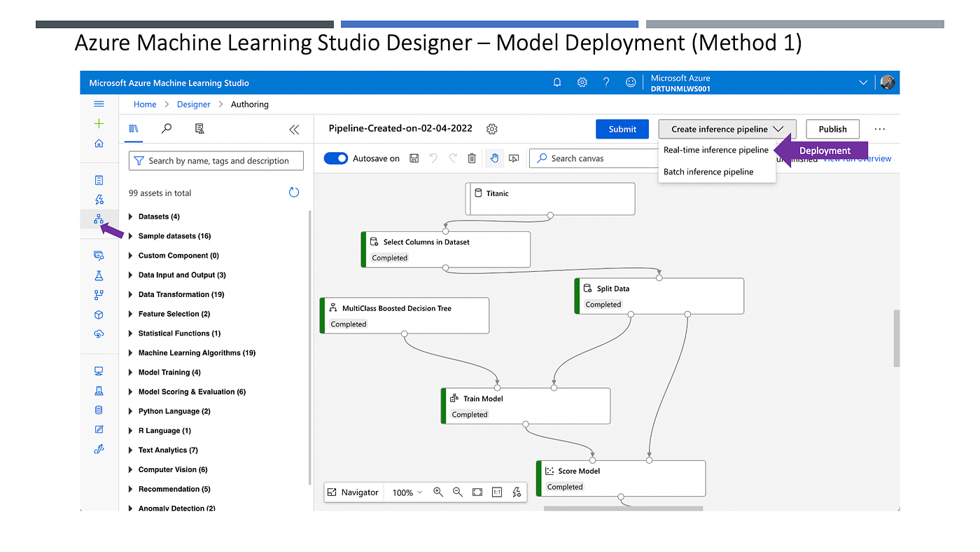
Task: Click the delete trash can icon
Action: 472,158
